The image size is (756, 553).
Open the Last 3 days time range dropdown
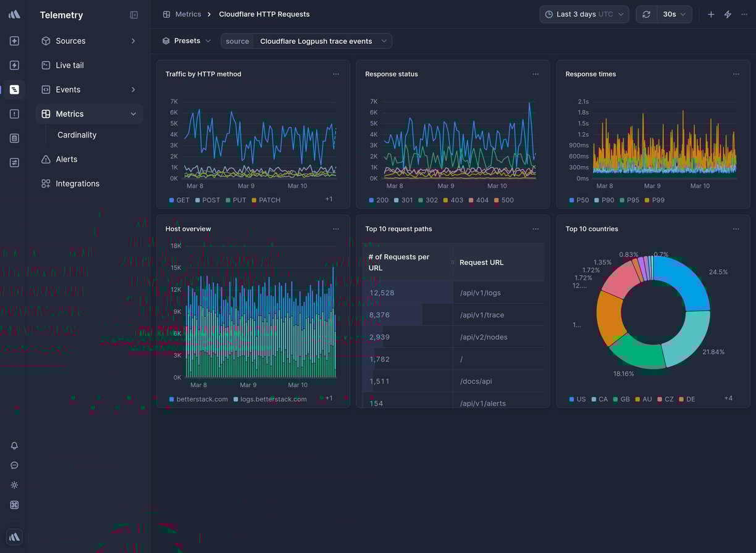pyautogui.click(x=583, y=14)
